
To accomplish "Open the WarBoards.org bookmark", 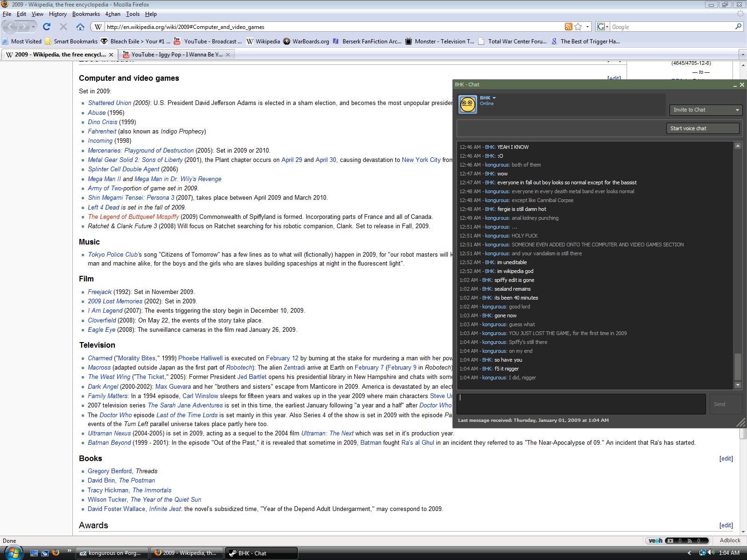I will click(306, 41).
